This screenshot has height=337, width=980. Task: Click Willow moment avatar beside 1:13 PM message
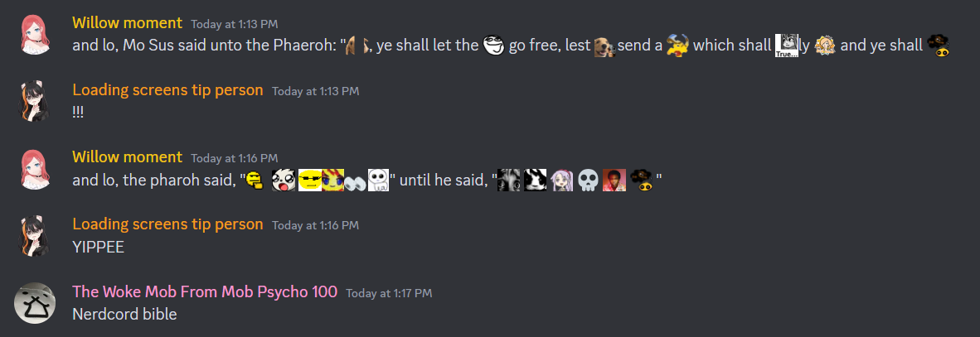pos(35,35)
